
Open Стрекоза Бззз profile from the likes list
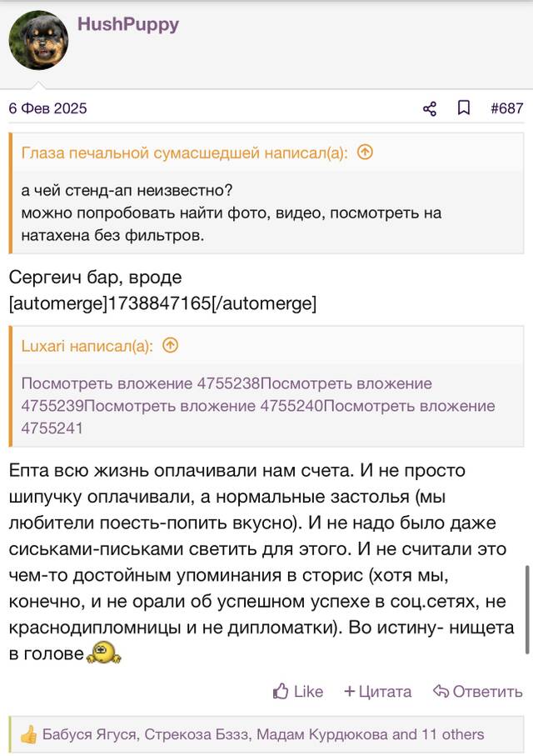(197, 733)
